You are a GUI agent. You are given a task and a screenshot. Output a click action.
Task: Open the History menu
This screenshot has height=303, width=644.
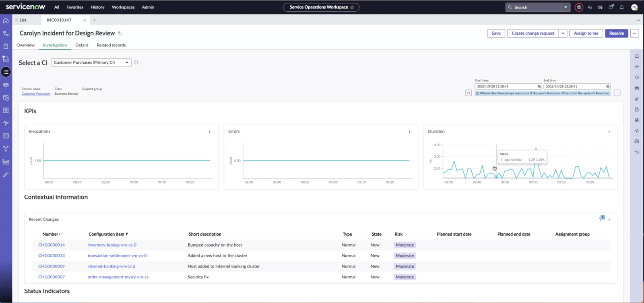(x=97, y=7)
